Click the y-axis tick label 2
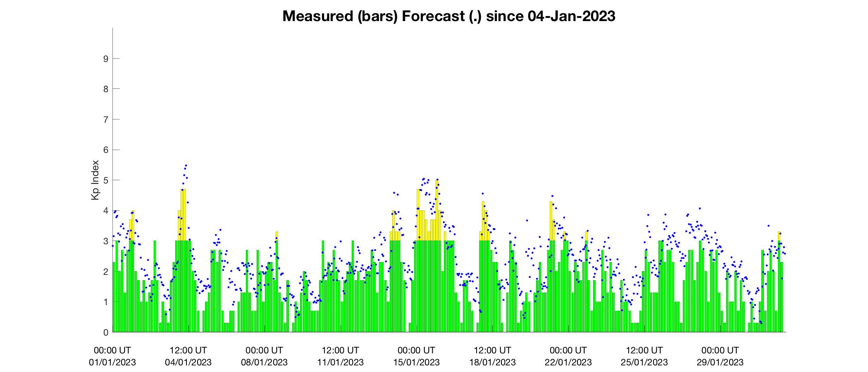The image size is (868, 372). point(106,272)
